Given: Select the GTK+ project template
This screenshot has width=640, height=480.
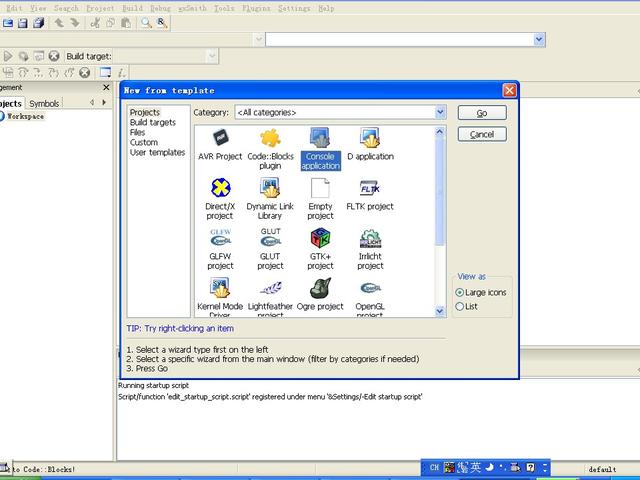Looking at the screenshot, I should point(320,249).
